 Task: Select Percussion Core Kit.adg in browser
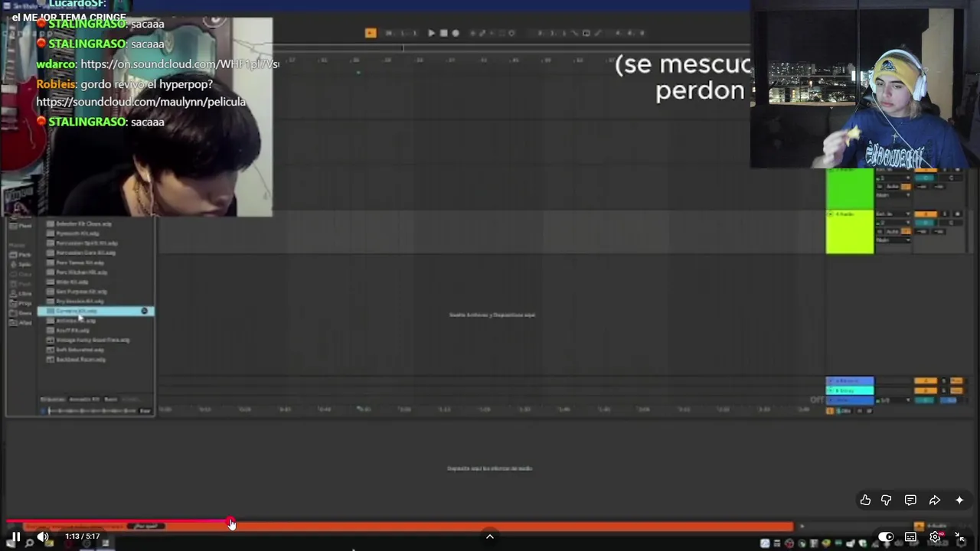click(86, 253)
